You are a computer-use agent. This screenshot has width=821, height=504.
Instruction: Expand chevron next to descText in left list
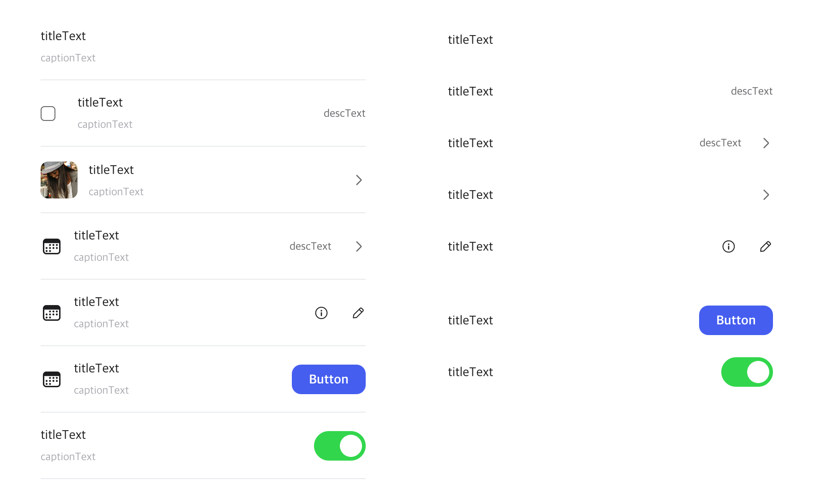359,246
